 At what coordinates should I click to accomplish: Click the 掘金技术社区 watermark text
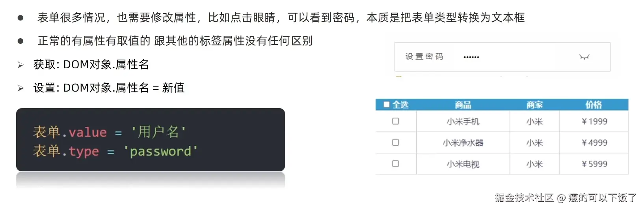pyautogui.click(x=525, y=197)
